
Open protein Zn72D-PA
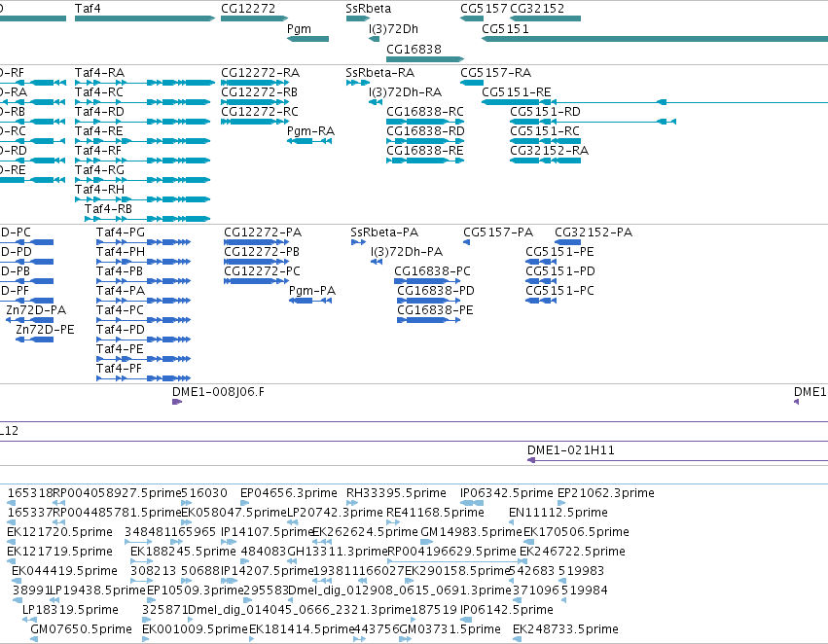tap(36, 310)
